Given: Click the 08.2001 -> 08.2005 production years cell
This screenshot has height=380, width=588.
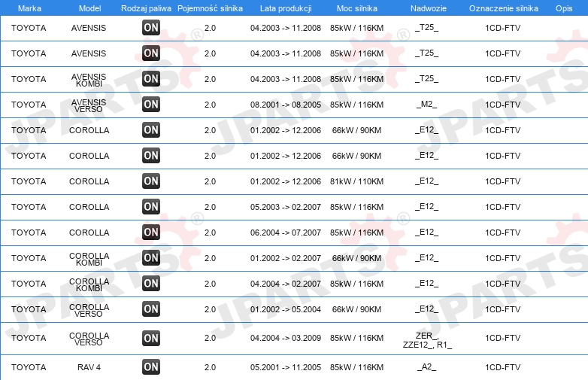Looking at the screenshot, I should 286,105.
